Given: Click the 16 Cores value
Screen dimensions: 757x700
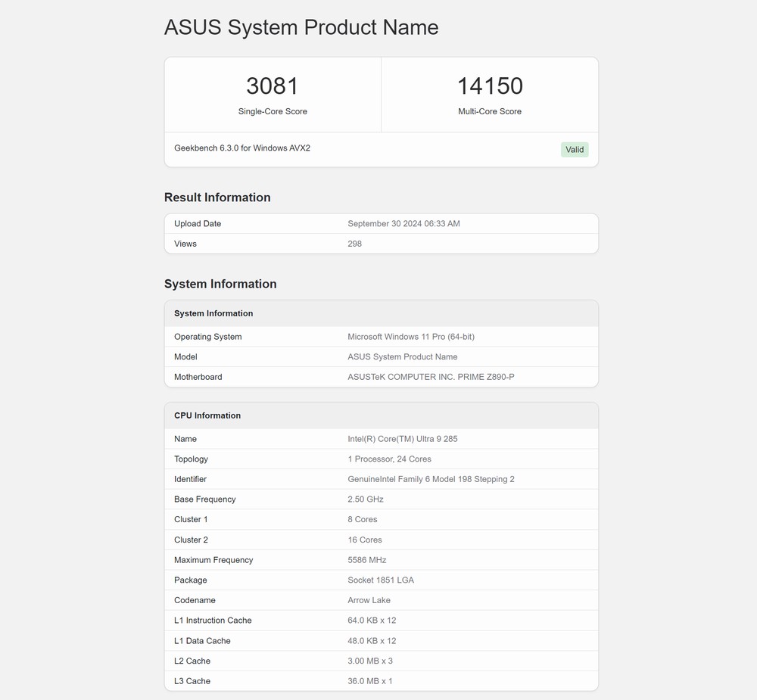Looking at the screenshot, I should tap(365, 540).
